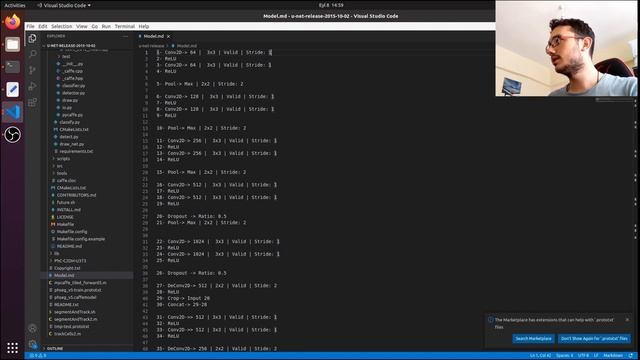
Task: Open the Help menu
Action: 144,26
